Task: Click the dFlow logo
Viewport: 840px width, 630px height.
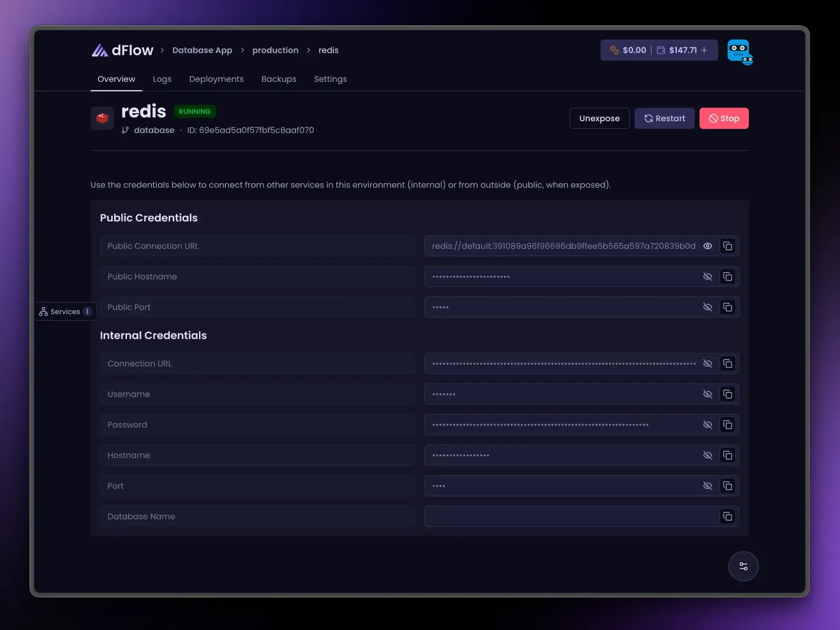Action: click(x=122, y=50)
